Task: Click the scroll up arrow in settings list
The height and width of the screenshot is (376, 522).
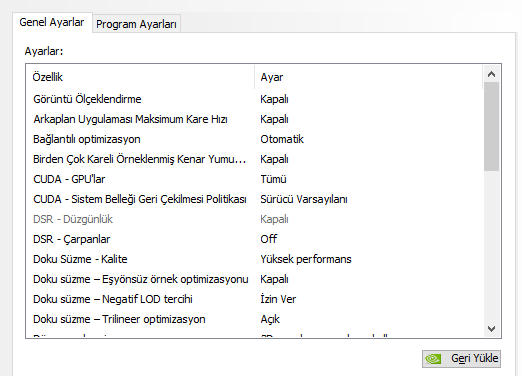Action: click(x=491, y=74)
